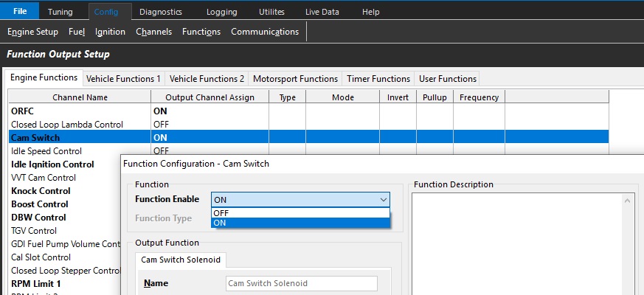Select the Motorsport Functions tab
The height and width of the screenshot is (295, 644).
pyautogui.click(x=295, y=79)
